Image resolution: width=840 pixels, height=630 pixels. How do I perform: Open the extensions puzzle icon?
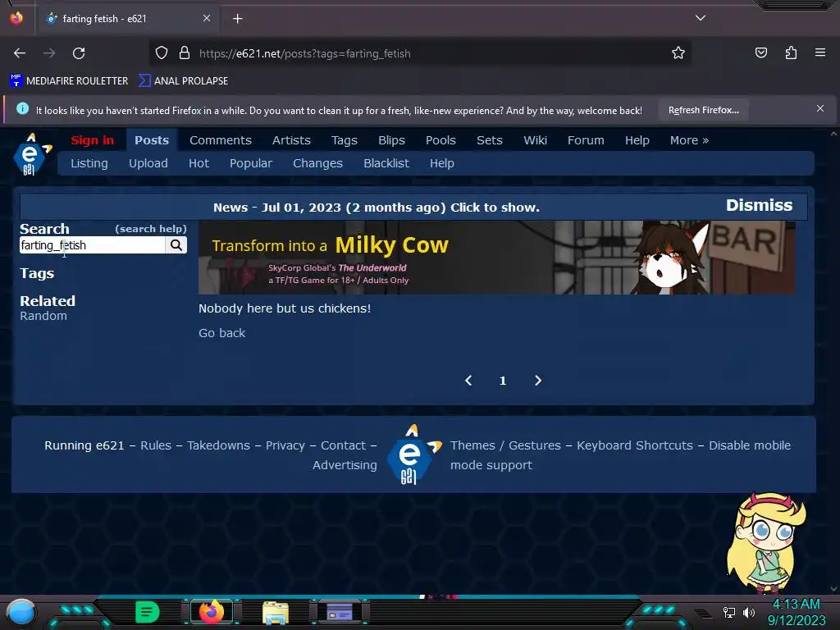click(x=791, y=53)
